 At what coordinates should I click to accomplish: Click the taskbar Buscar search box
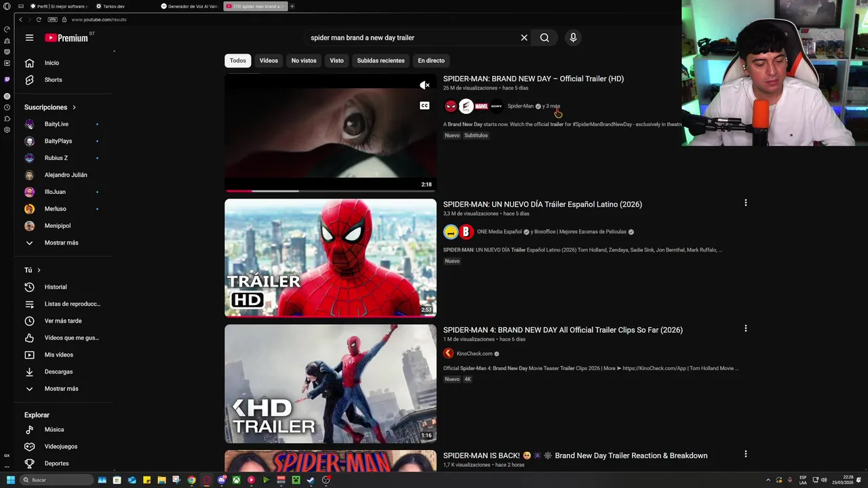pyautogui.click(x=56, y=480)
